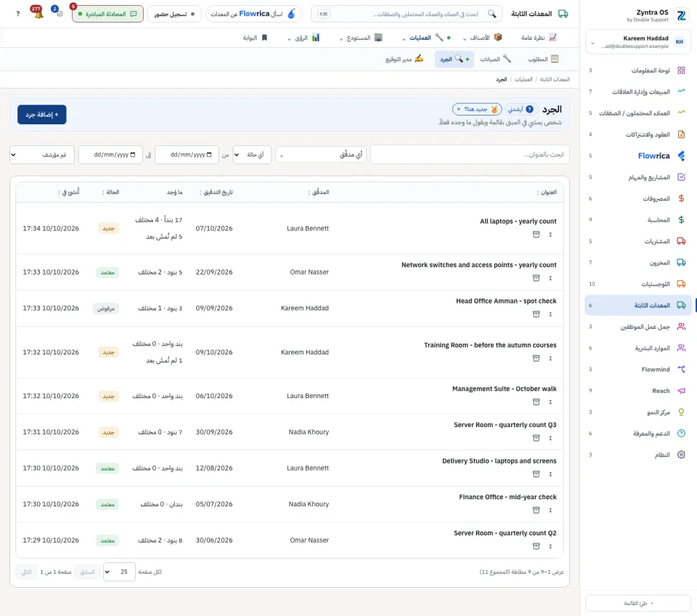Open the 'أي حالة' status filter dropdown
The image size is (697, 616).
[252, 155]
